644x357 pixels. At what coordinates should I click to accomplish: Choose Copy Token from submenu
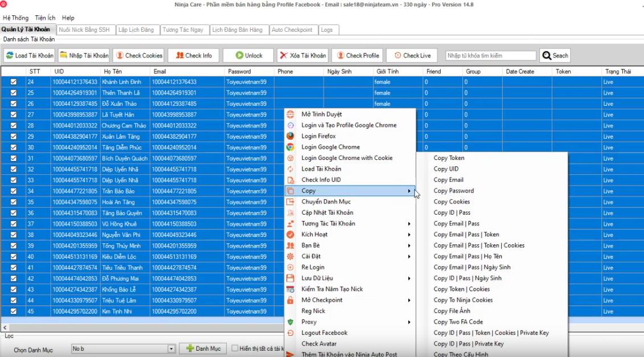pyautogui.click(x=449, y=158)
